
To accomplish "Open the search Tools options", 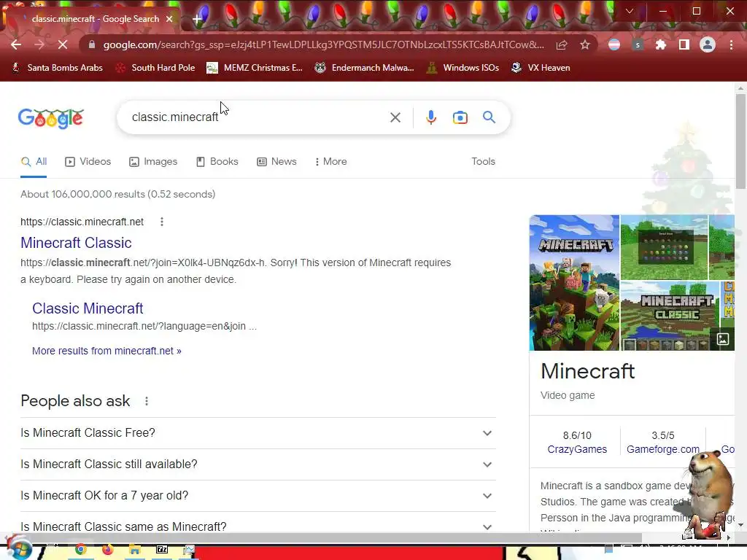I will click(483, 161).
